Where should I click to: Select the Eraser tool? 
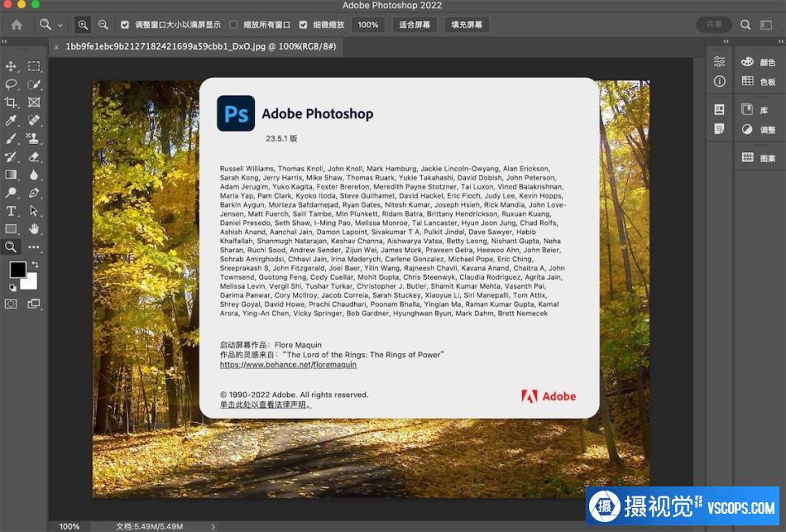coord(34,156)
